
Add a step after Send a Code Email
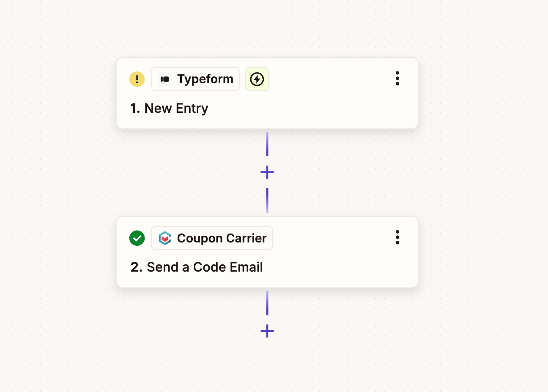pyautogui.click(x=267, y=331)
